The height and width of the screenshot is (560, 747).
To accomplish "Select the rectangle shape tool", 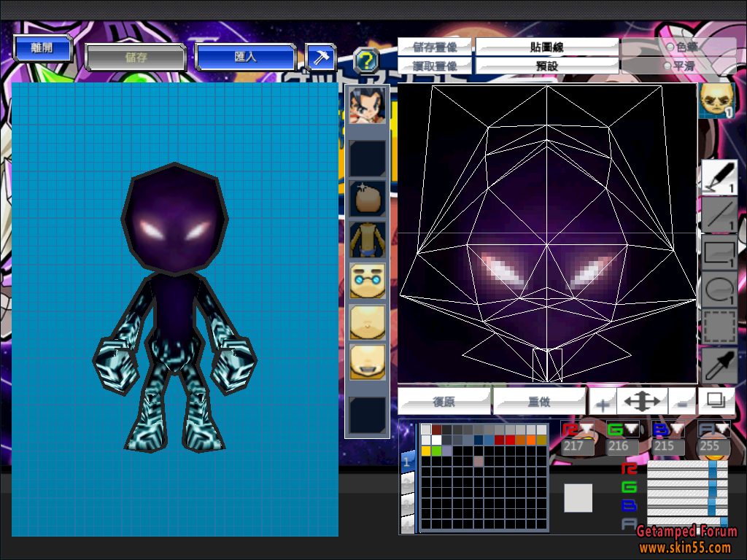I will pyautogui.click(x=719, y=253).
